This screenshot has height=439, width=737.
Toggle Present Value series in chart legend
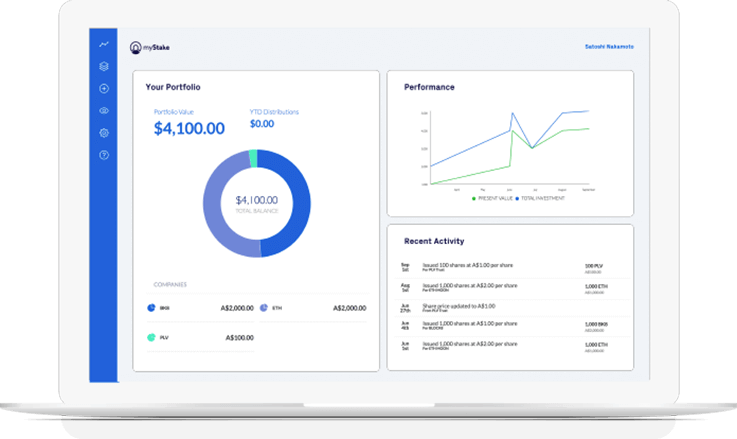click(495, 199)
